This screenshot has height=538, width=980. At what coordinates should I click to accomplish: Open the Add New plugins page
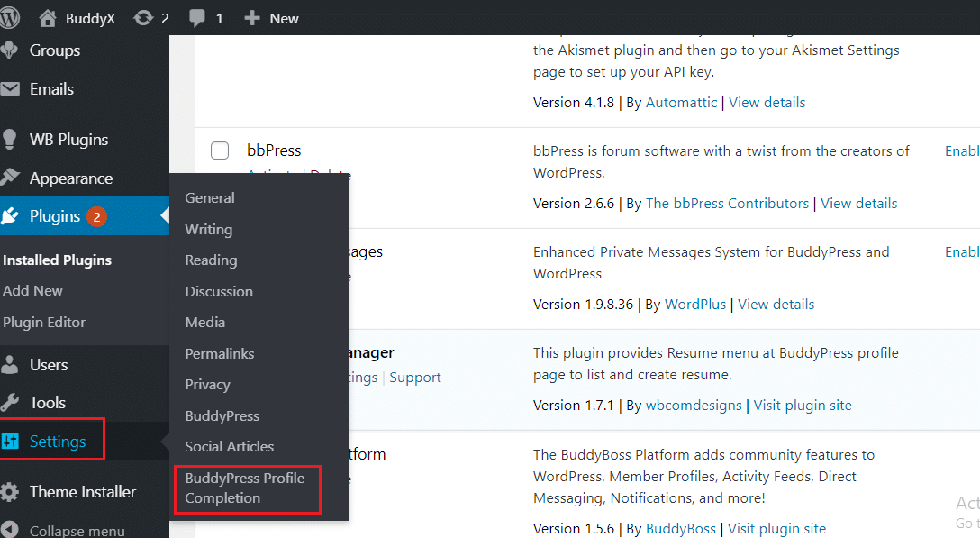[x=32, y=291]
